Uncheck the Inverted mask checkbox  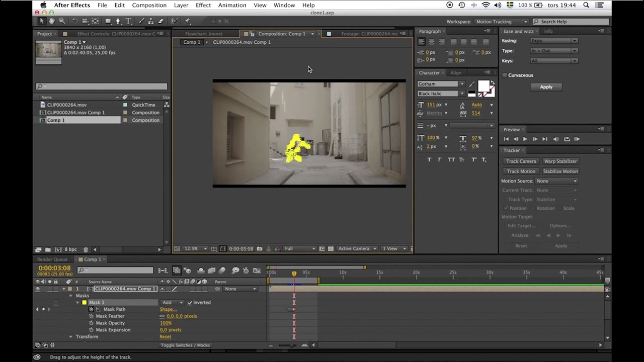190,303
